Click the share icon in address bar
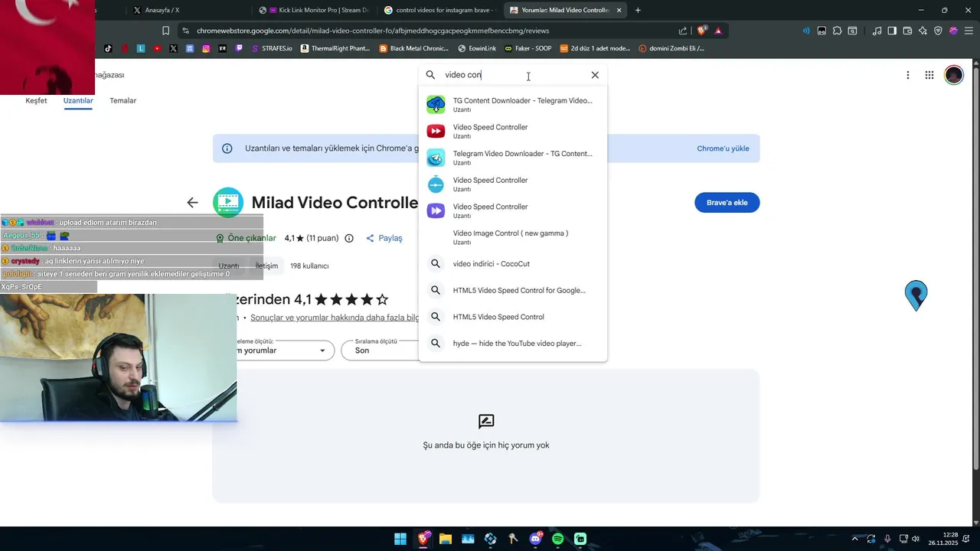Viewport: 980px width, 551px height. tap(682, 31)
